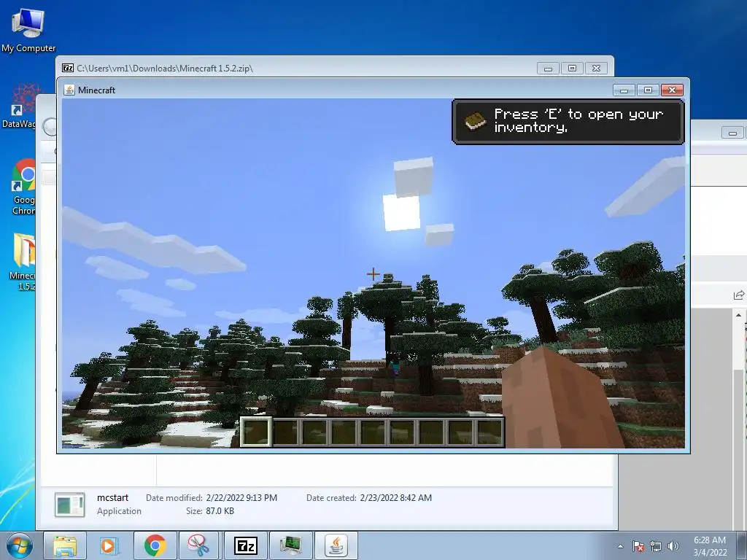Image resolution: width=747 pixels, height=560 pixels.
Task: Switch to Google Chrome in the taskbar
Action: click(x=155, y=545)
